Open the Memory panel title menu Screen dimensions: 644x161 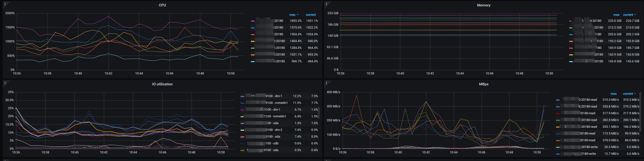(483, 5)
